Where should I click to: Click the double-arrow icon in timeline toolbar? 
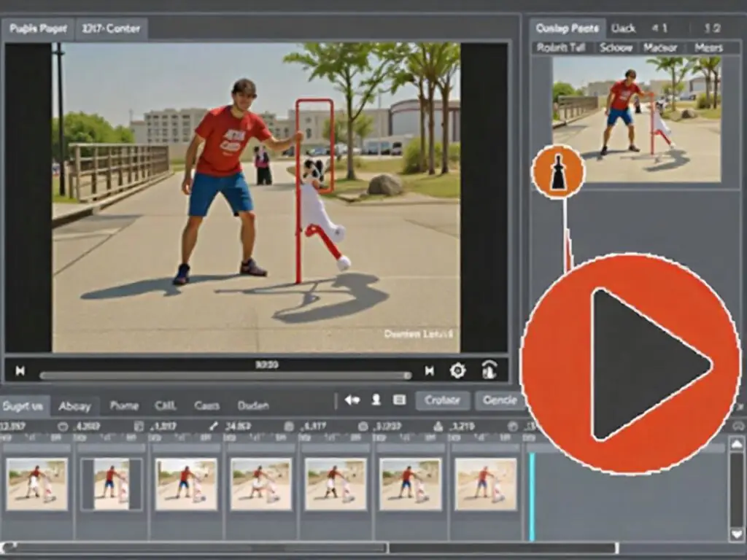click(x=352, y=400)
